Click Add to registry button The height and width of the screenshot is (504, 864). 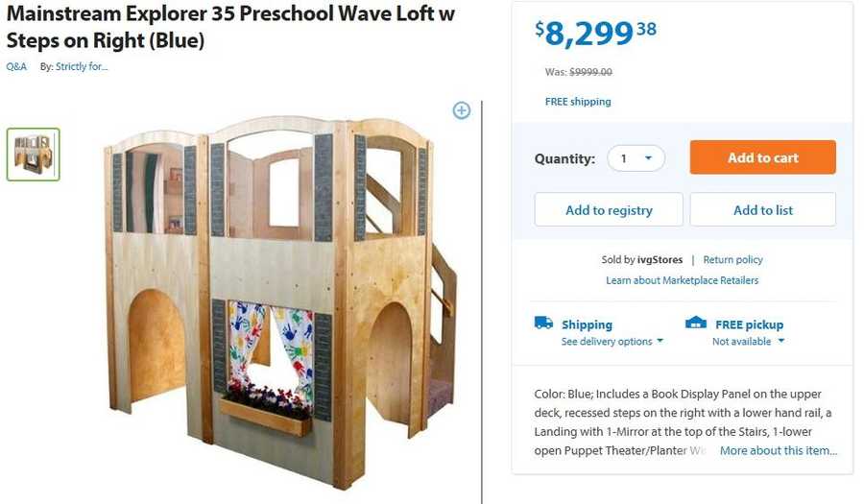click(x=609, y=210)
